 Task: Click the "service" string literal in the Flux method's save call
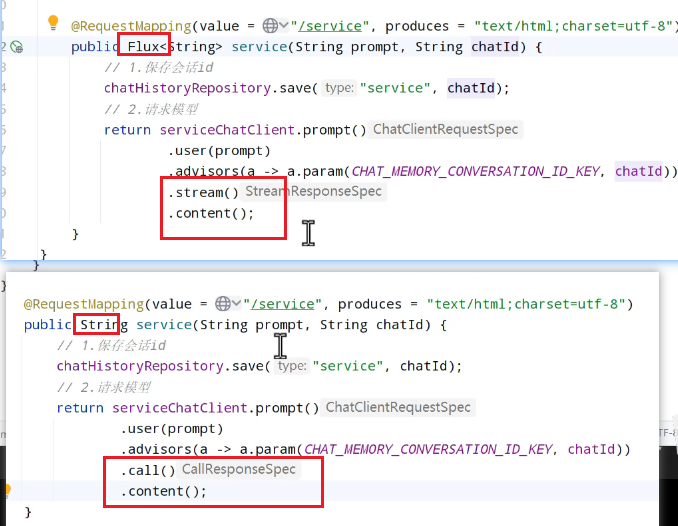coord(395,88)
